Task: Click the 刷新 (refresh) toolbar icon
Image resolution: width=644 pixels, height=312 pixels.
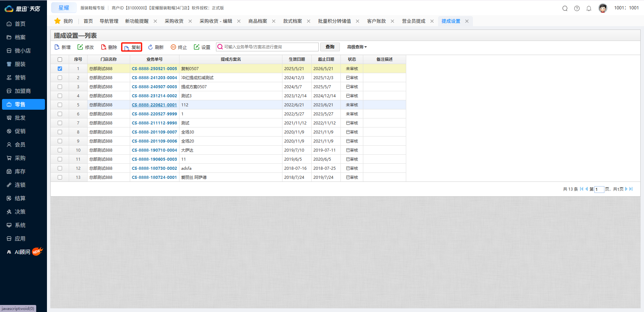Action: (150, 47)
